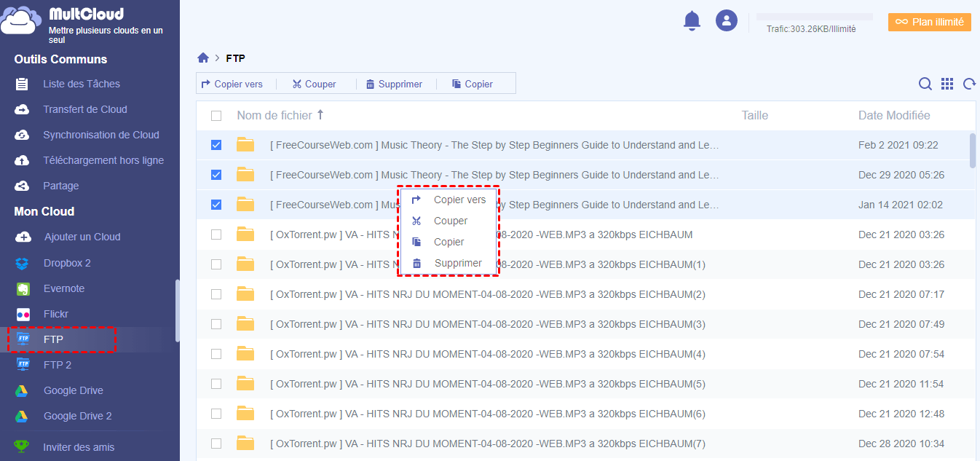Click Transfert de Cloud icon
Image resolution: width=980 pixels, height=461 pixels.
pyautogui.click(x=23, y=109)
